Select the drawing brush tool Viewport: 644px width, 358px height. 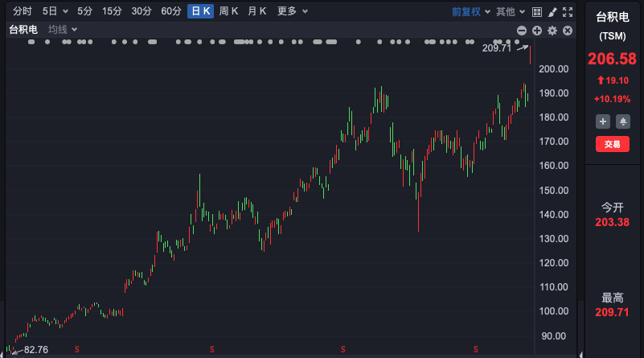tap(552, 12)
